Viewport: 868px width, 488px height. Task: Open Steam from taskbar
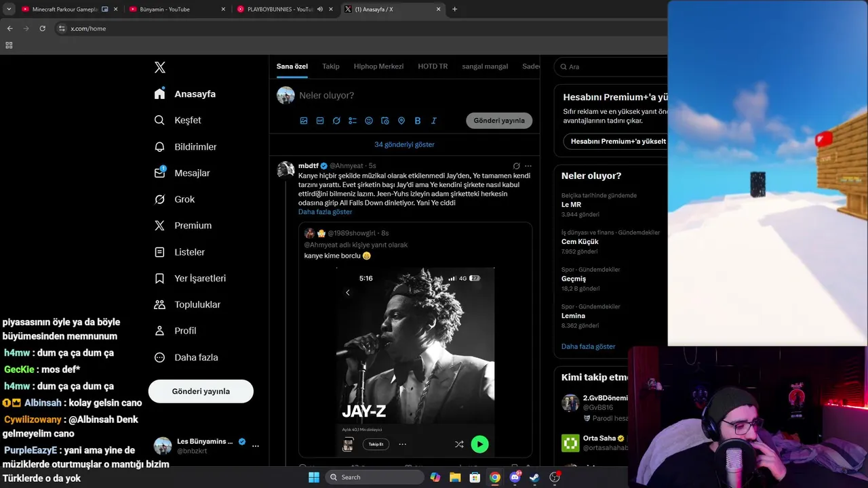(x=535, y=477)
